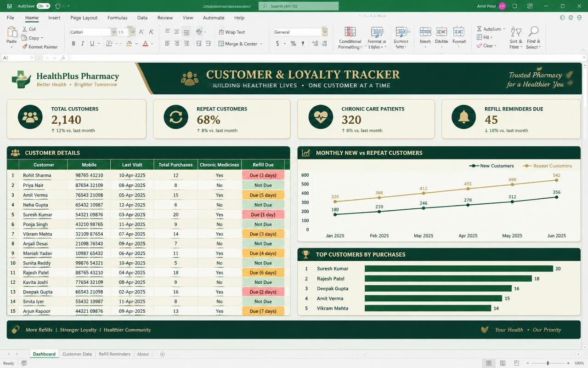Viewport: 588px width, 368px height.
Task: Open Conditional Formatting
Action: tap(350, 38)
